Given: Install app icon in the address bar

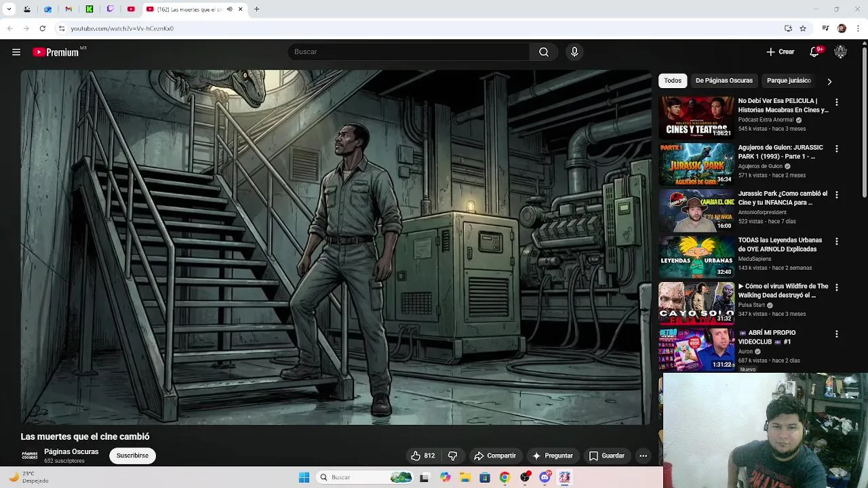Looking at the screenshot, I should point(788,28).
